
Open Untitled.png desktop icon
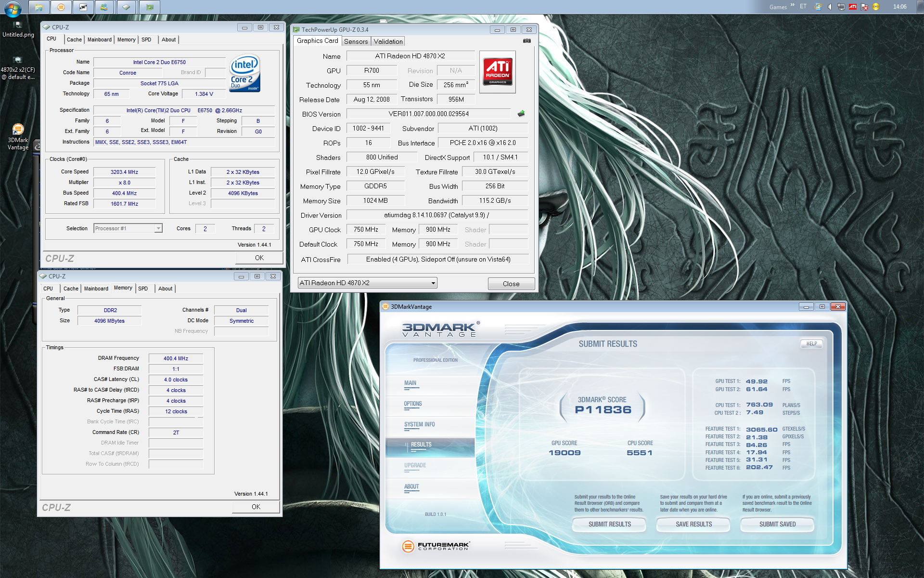coord(18,29)
